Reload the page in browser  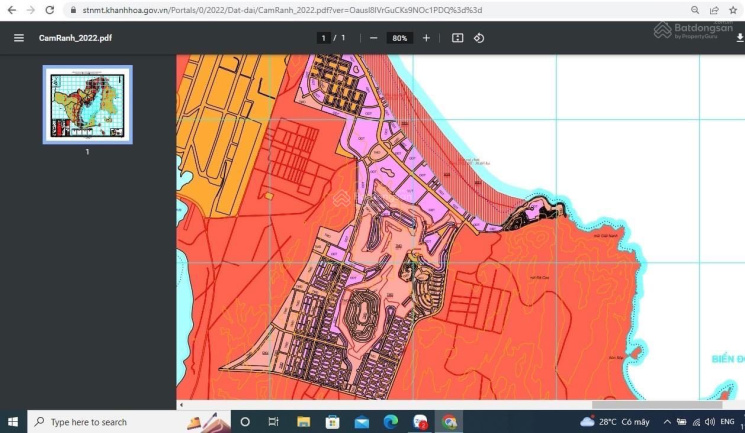pos(49,10)
